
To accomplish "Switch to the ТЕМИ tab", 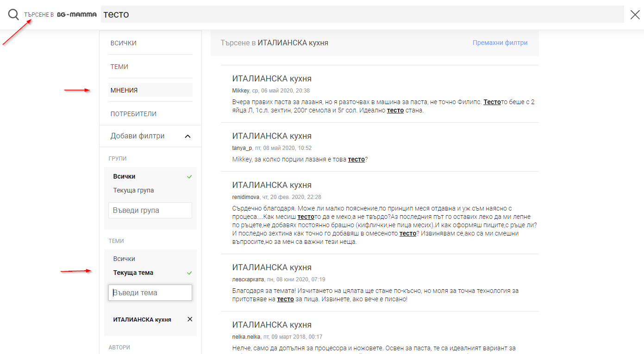I will pos(119,67).
